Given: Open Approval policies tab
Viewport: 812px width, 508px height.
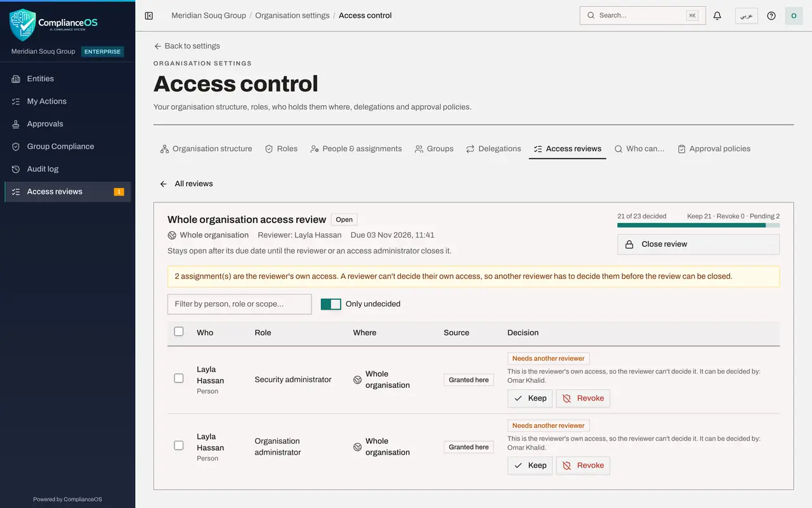Looking at the screenshot, I should click(714, 149).
